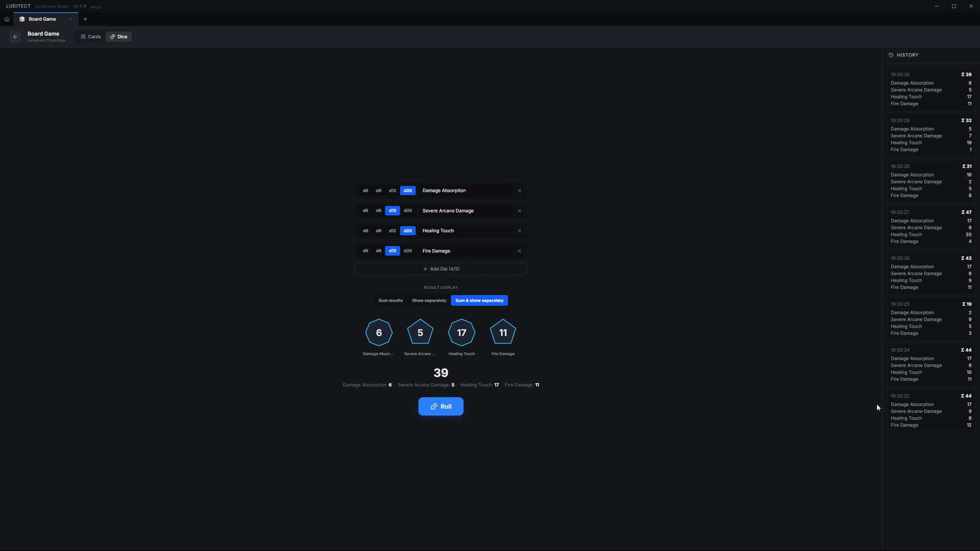Click the Severe Arcane result die showing 5
The height and width of the screenshot is (551, 980).
(420, 333)
